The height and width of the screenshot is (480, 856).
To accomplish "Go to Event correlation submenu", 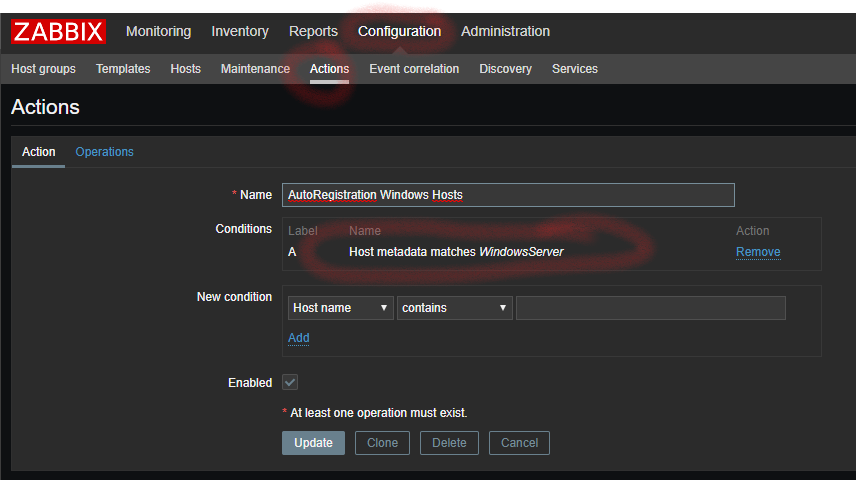I will click(414, 69).
